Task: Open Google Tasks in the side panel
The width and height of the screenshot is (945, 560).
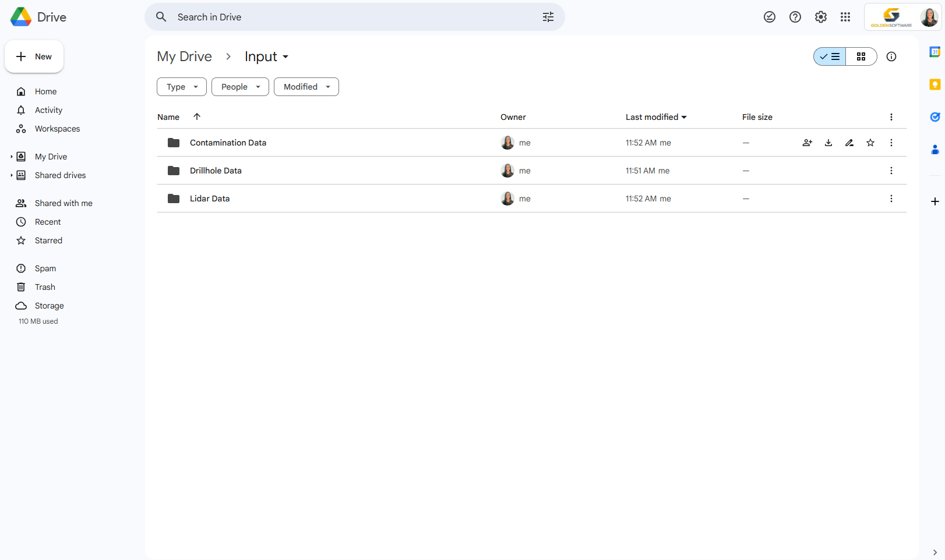Action: (x=935, y=117)
